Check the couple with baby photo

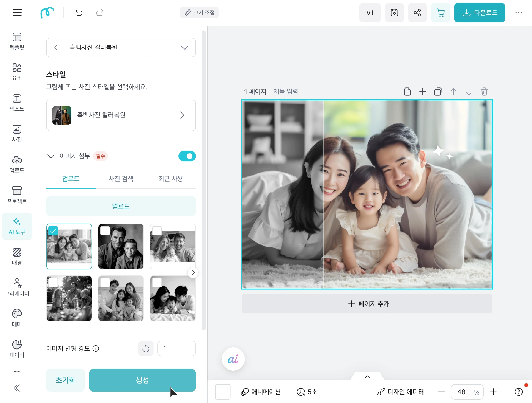tap(157, 231)
